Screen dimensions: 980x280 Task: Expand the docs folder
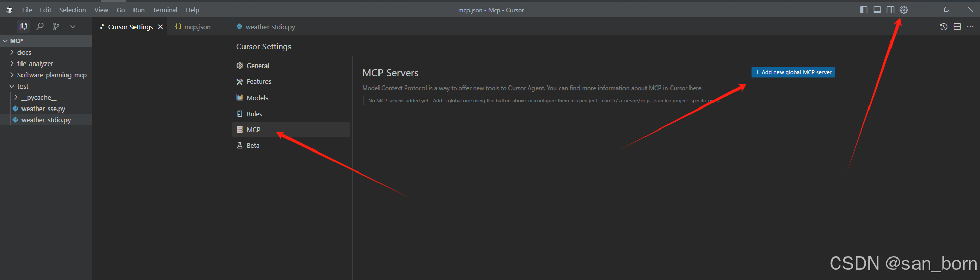pyautogui.click(x=46, y=52)
